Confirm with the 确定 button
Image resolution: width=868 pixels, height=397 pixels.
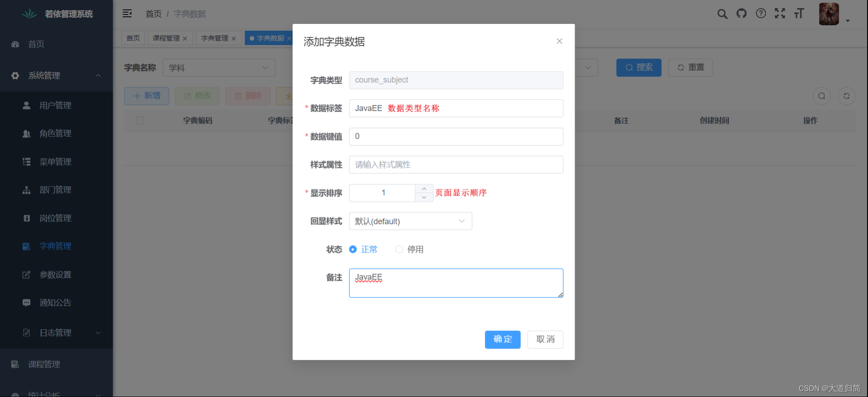pos(503,340)
